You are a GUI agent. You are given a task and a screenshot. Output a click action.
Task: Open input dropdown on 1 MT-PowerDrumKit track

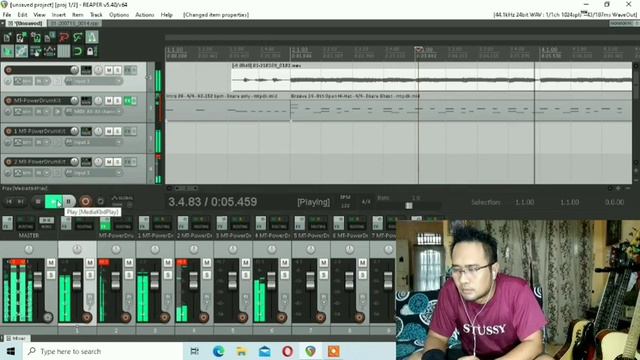93,142
